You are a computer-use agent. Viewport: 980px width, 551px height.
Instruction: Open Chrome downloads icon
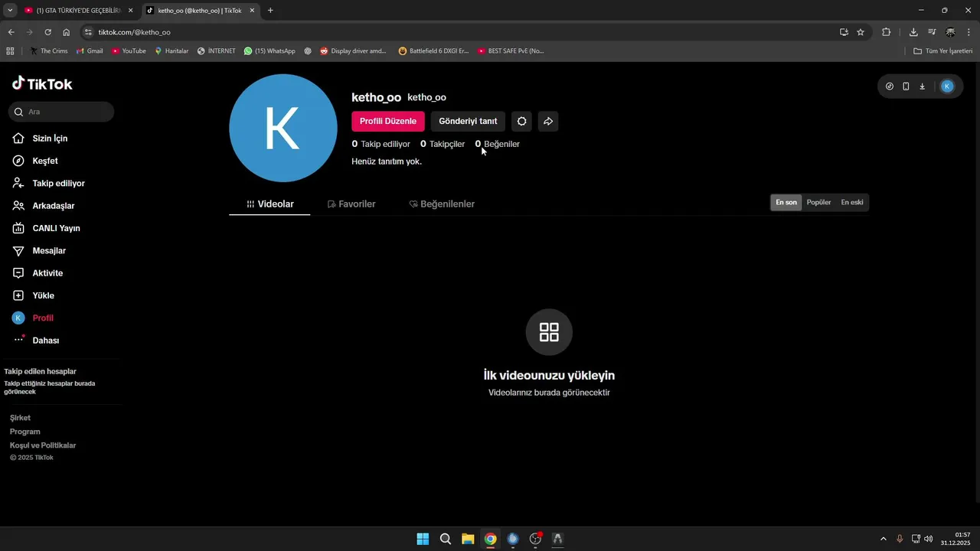[x=913, y=32]
